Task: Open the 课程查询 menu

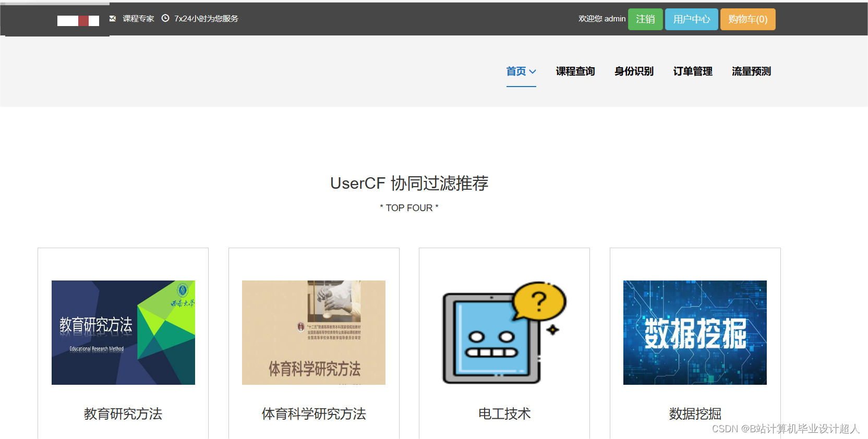Action: [575, 71]
